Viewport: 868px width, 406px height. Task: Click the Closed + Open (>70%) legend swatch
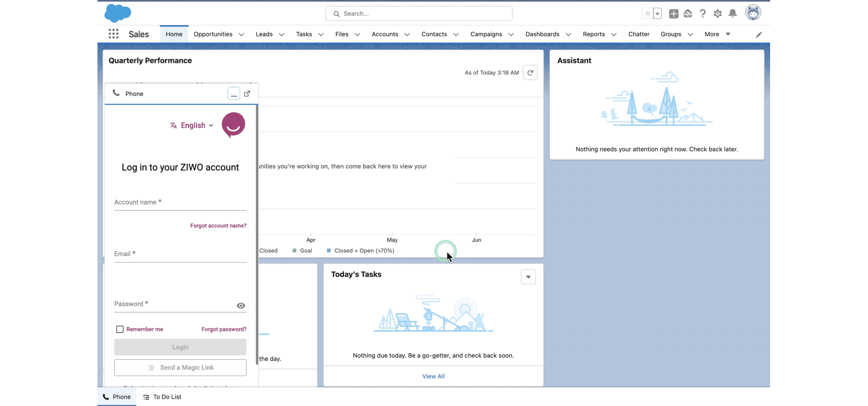click(329, 250)
